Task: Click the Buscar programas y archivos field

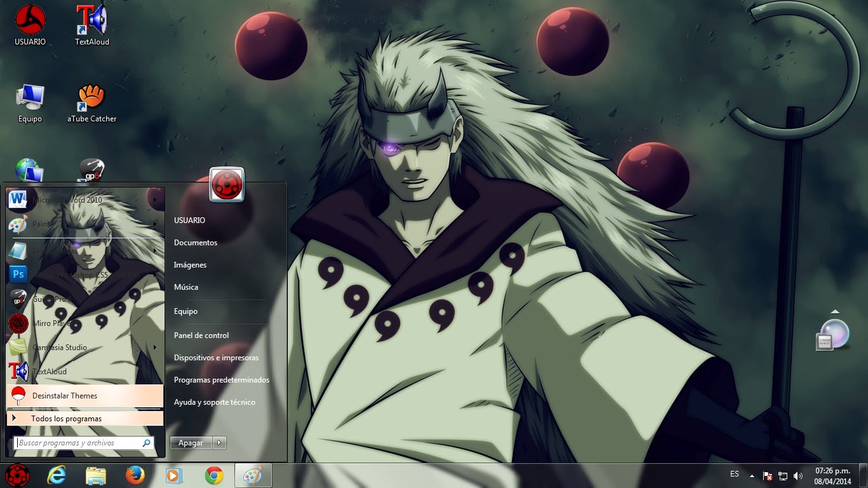Action: (x=84, y=443)
